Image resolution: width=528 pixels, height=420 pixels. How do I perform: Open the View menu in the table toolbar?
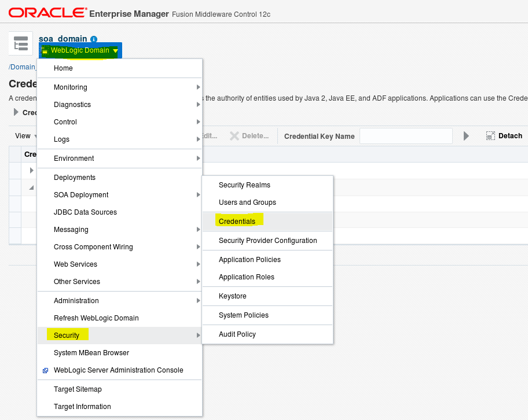[x=25, y=136]
